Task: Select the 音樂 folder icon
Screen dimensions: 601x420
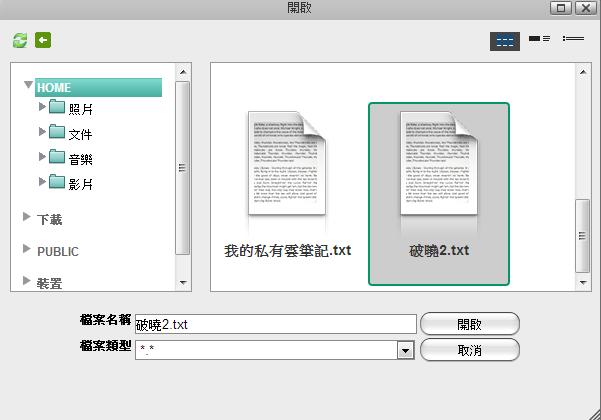Action: [56, 157]
